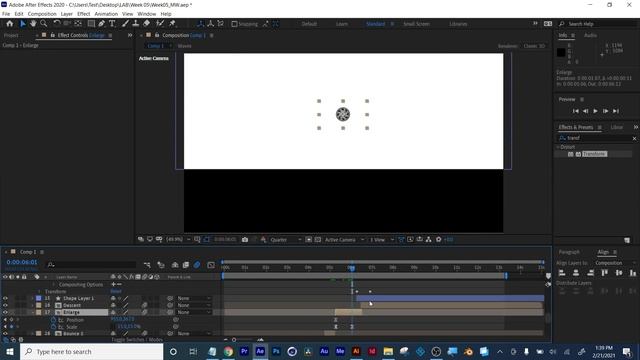Open After Effects from the taskbar
Image resolution: width=640 pixels, height=360 pixels.
pyautogui.click(x=260, y=351)
